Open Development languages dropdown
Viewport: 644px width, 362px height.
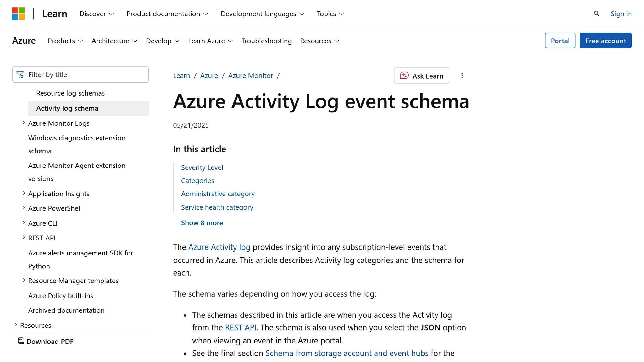click(x=263, y=14)
